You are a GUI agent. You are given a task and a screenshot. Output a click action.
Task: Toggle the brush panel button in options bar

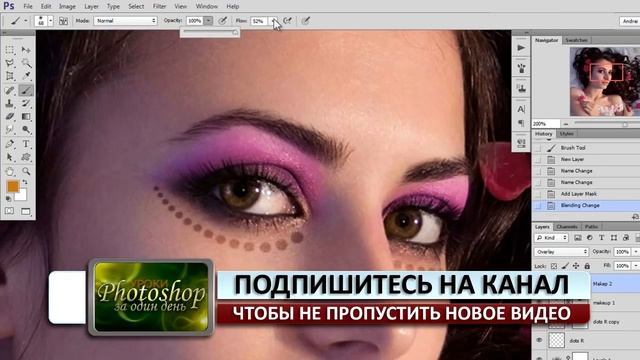click(x=63, y=21)
